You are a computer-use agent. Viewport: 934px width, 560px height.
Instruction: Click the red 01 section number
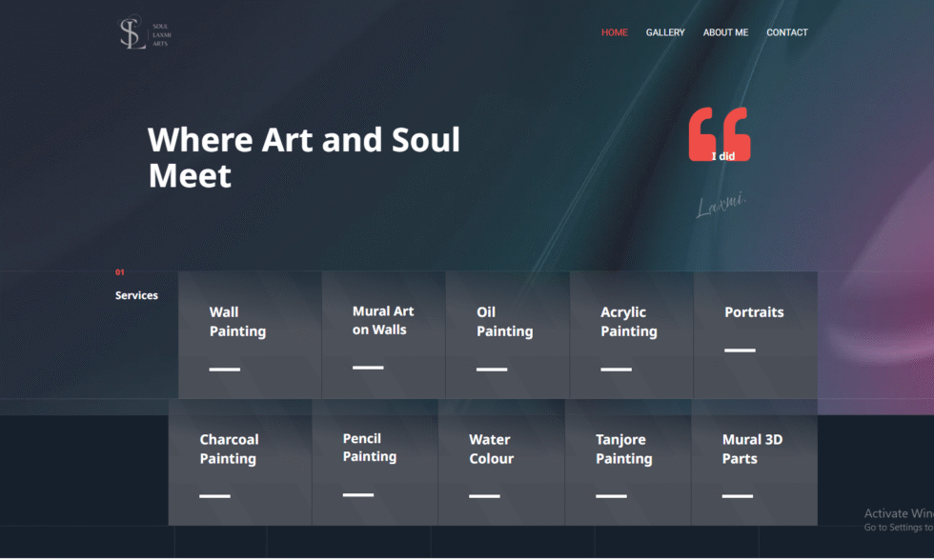(x=120, y=272)
